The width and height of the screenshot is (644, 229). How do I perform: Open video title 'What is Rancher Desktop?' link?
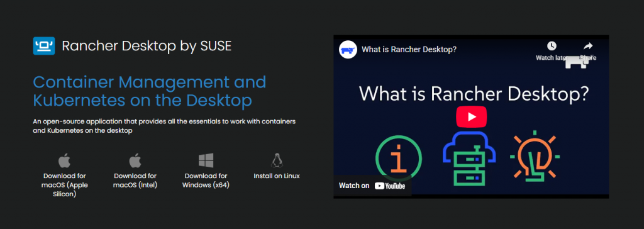tap(409, 49)
